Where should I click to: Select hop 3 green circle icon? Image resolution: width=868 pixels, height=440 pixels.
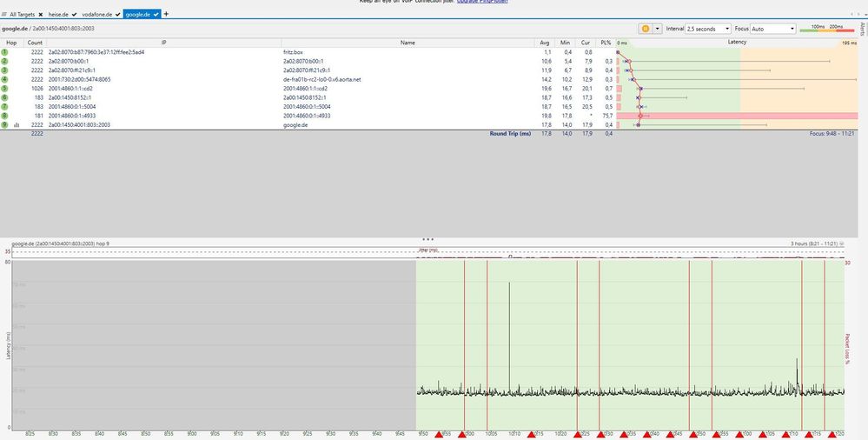coord(5,70)
